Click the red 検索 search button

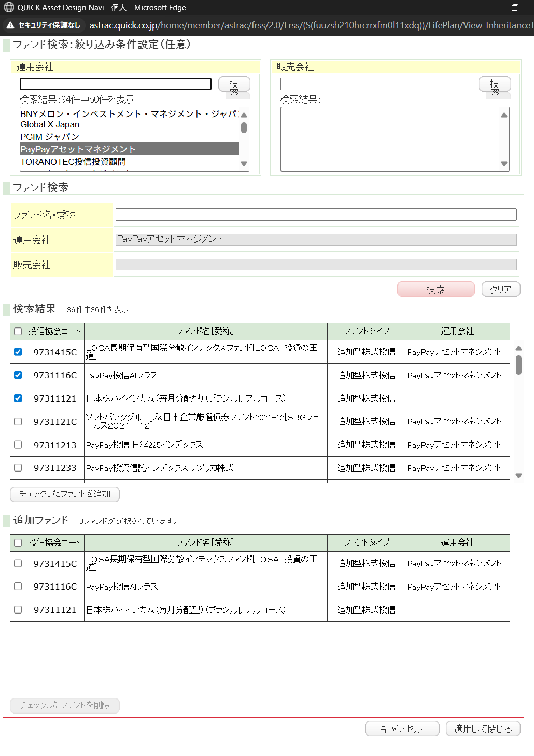coord(435,289)
